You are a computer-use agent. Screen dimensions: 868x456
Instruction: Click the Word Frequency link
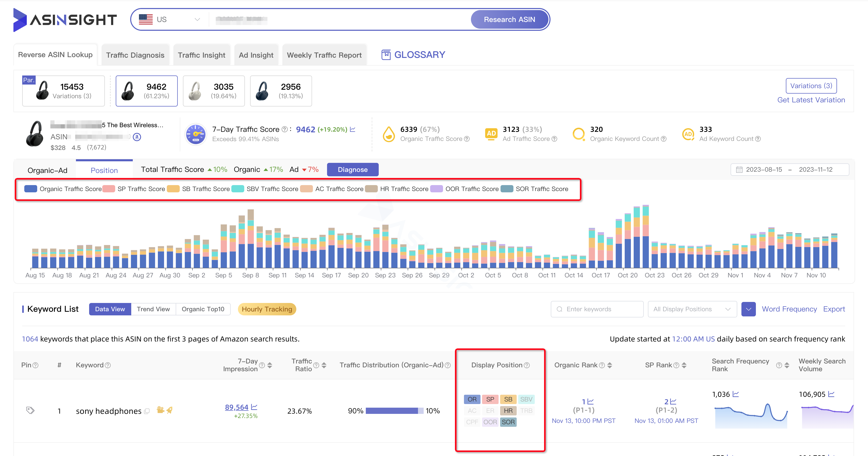[x=789, y=308]
